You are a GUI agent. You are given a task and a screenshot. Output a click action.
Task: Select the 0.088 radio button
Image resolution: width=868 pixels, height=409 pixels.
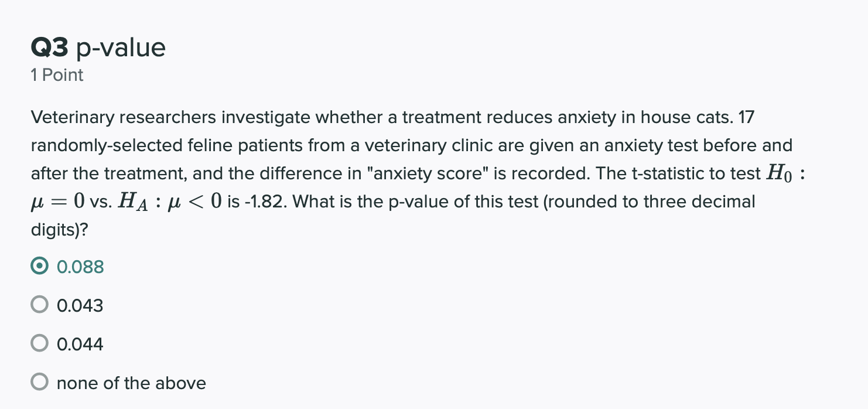(39, 267)
